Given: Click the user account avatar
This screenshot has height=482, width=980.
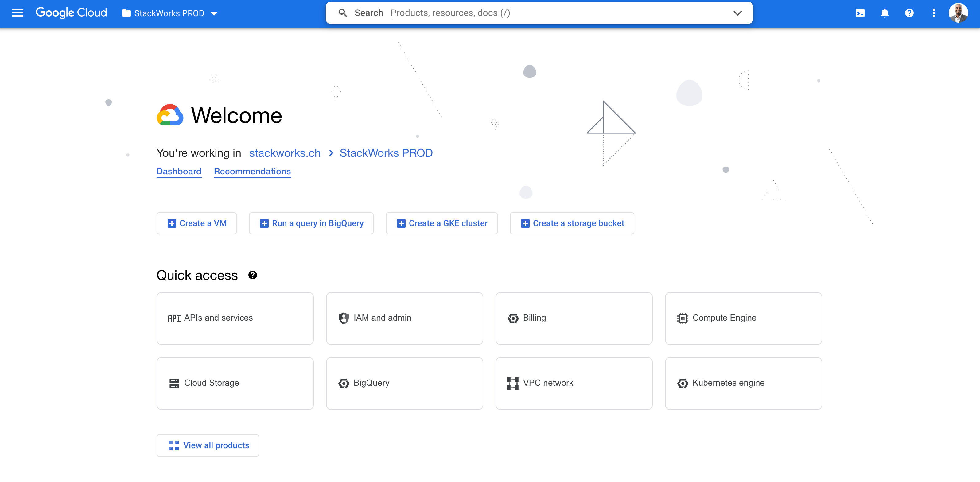Looking at the screenshot, I should (x=958, y=13).
